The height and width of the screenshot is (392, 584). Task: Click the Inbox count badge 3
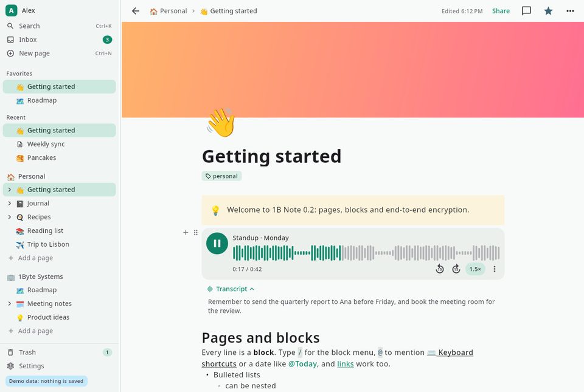click(107, 40)
